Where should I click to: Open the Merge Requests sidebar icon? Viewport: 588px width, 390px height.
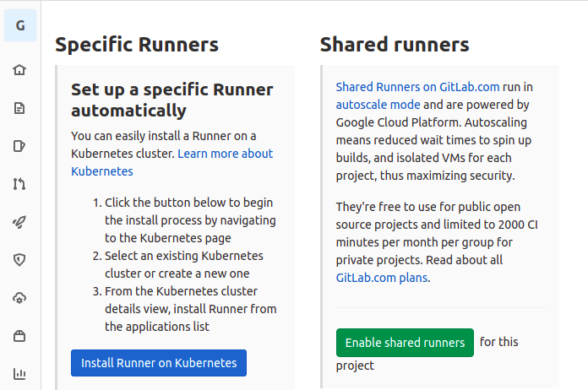(x=19, y=184)
